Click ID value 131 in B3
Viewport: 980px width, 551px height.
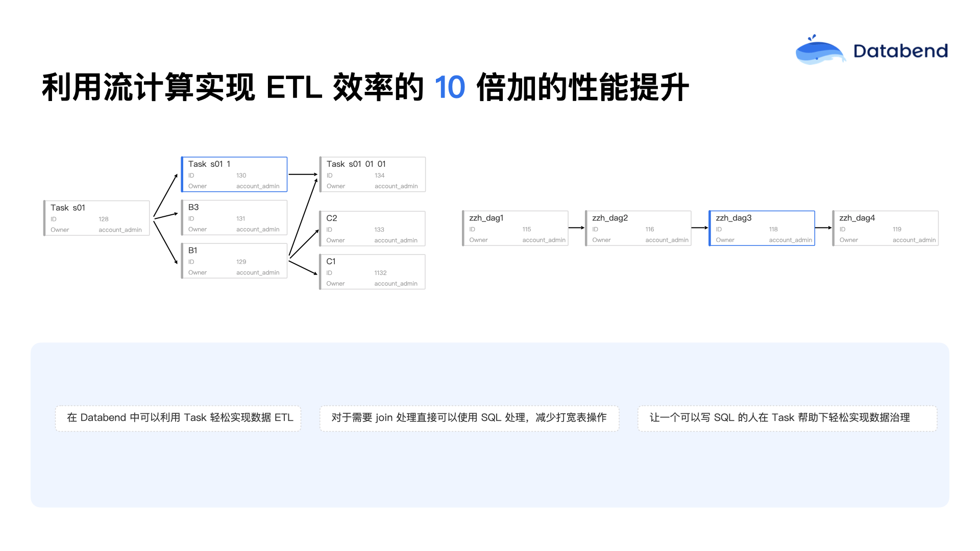[241, 219]
